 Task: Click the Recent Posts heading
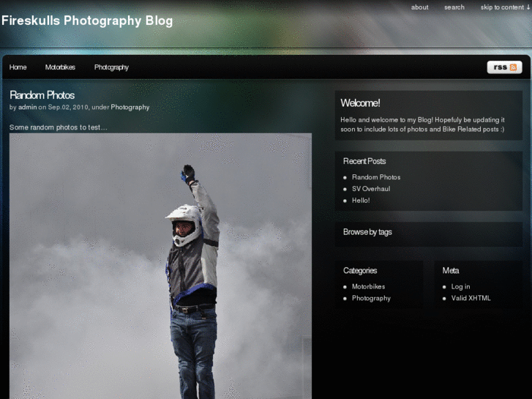(364, 161)
